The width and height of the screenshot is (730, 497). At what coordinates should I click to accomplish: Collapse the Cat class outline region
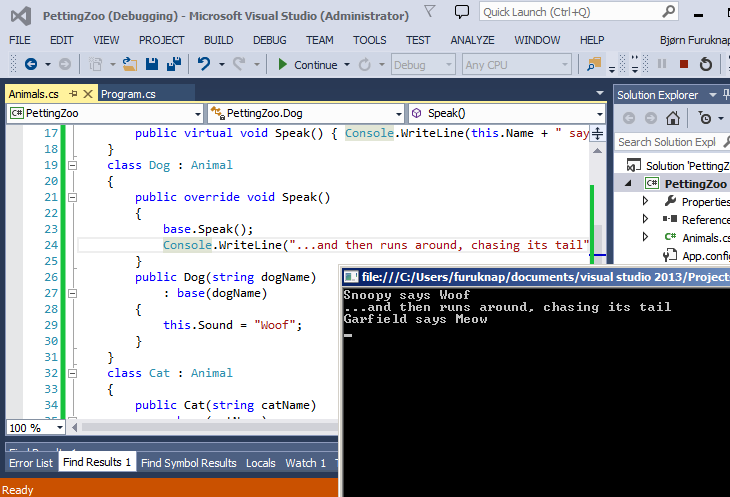(x=73, y=373)
